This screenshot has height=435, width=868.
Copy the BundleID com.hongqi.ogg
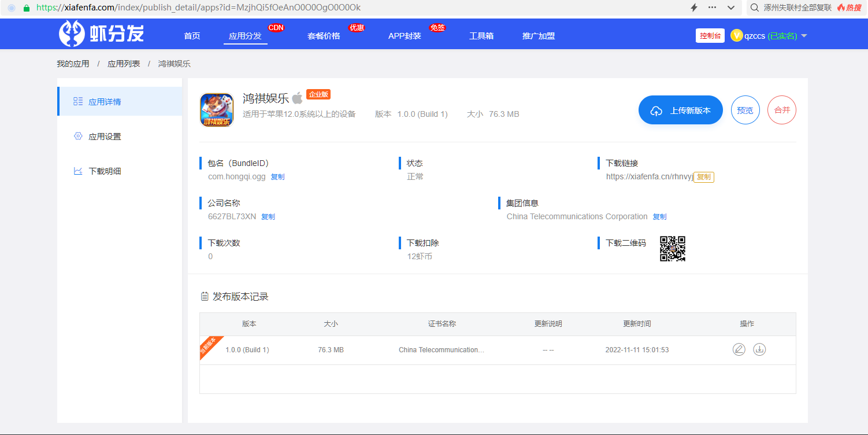pos(277,177)
